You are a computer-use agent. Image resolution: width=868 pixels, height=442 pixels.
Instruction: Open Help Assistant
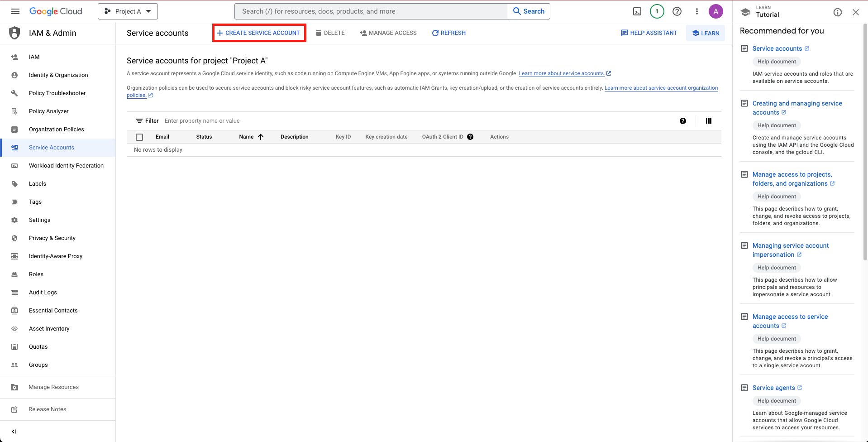(649, 33)
